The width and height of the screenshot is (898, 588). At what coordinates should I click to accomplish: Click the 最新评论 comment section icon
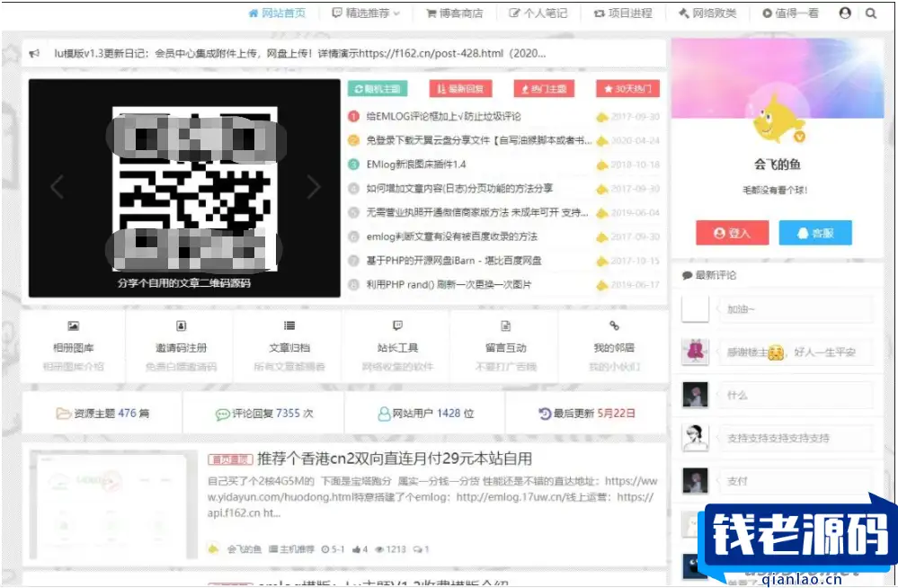click(x=688, y=275)
